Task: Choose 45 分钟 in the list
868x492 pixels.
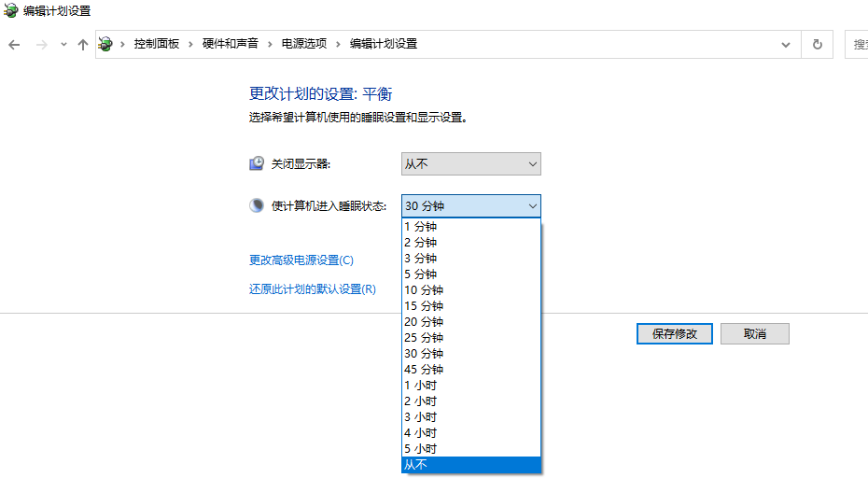Action: click(471, 369)
